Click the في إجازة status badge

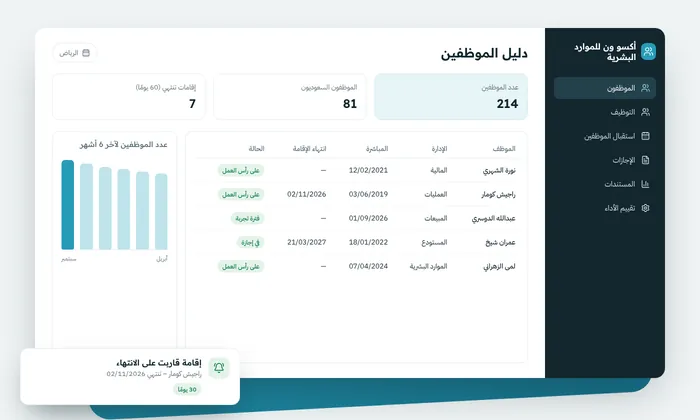click(250, 242)
